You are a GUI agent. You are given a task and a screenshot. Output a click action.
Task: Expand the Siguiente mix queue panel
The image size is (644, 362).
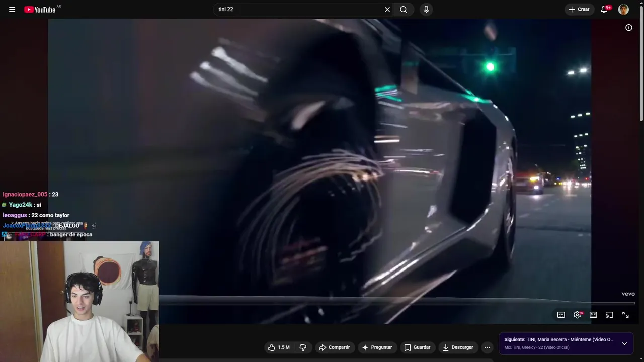(624, 344)
